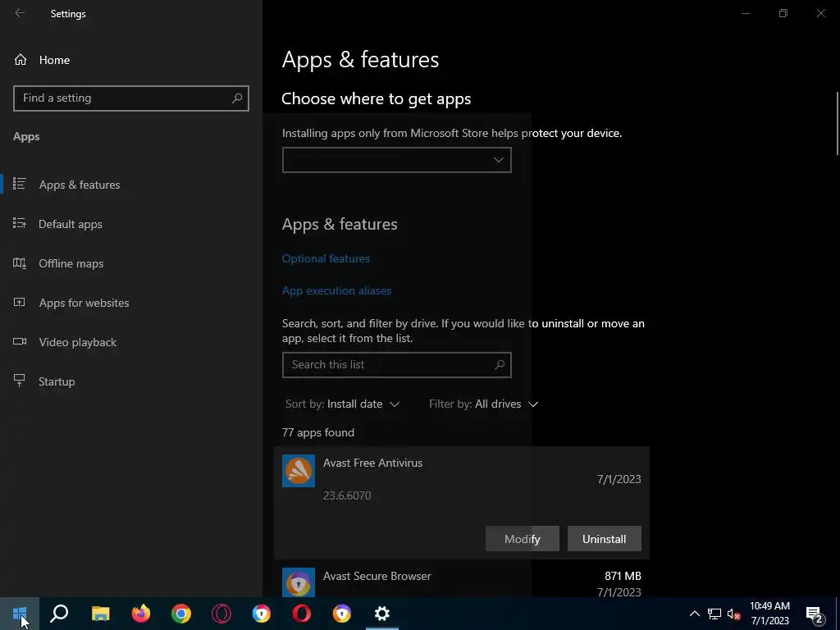Open the Sort by Install date dropdown
The height and width of the screenshot is (630, 840).
[342, 404]
